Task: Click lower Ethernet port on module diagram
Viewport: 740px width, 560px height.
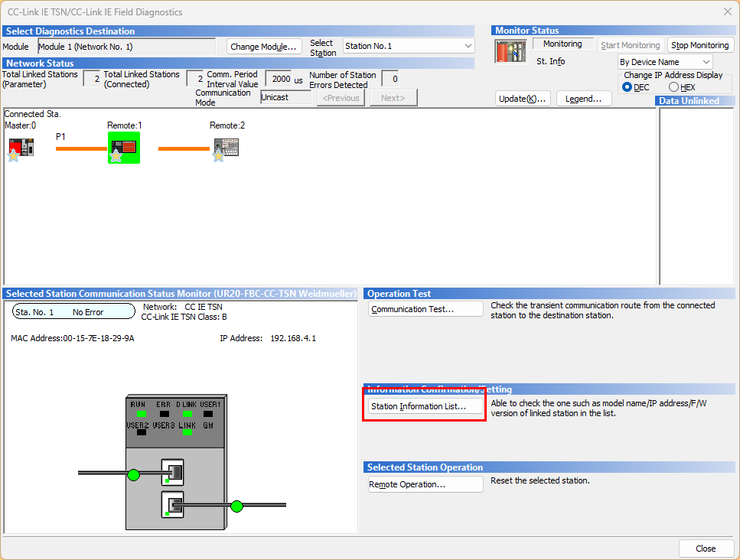Action: pos(173,504)
